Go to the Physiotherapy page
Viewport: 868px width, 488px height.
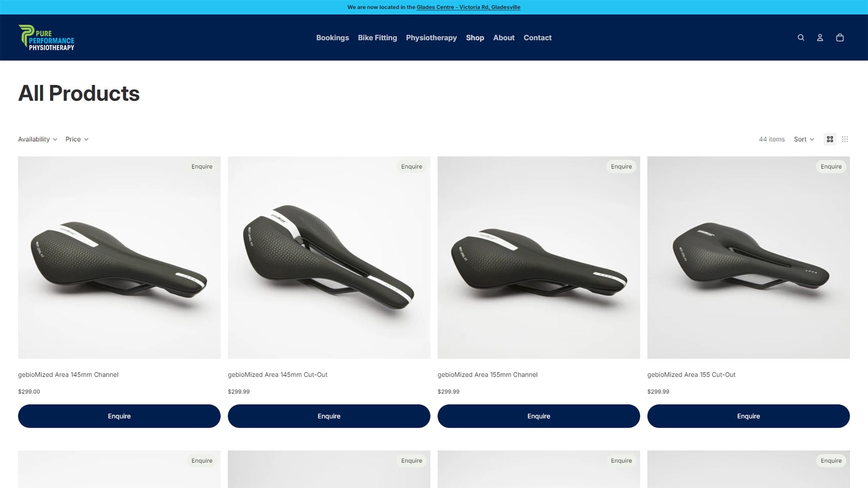coord(431,38)
